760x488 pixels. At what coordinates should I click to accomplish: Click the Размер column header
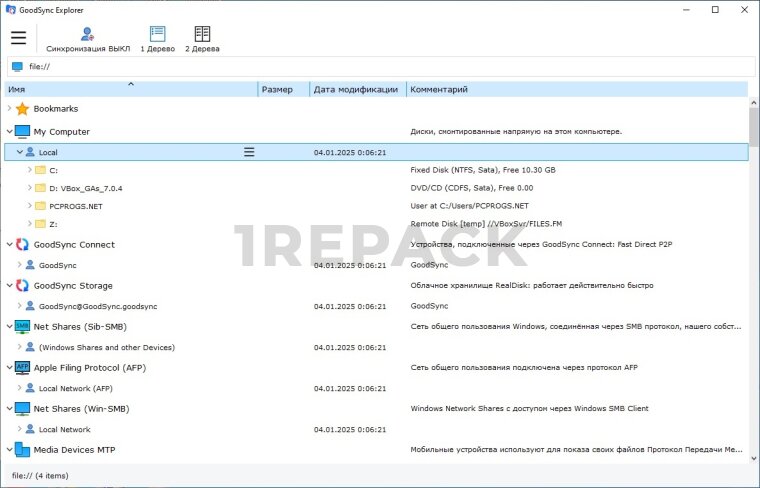[x=282, y=90]
